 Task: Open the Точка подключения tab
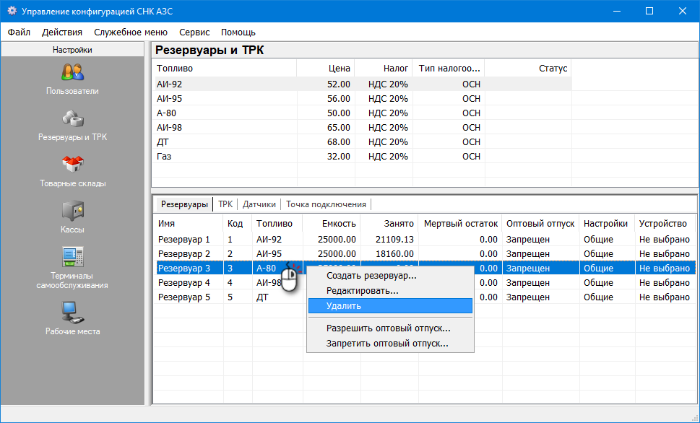pos(327,203)
